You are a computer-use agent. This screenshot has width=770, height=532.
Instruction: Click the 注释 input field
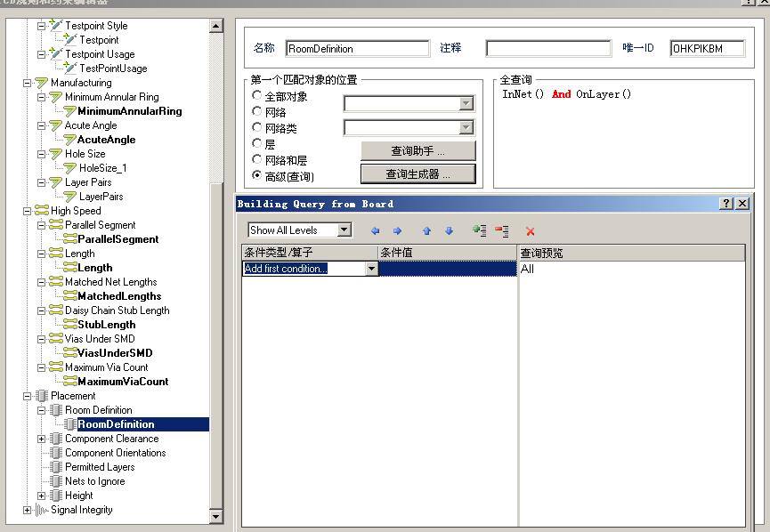[548, 49]
